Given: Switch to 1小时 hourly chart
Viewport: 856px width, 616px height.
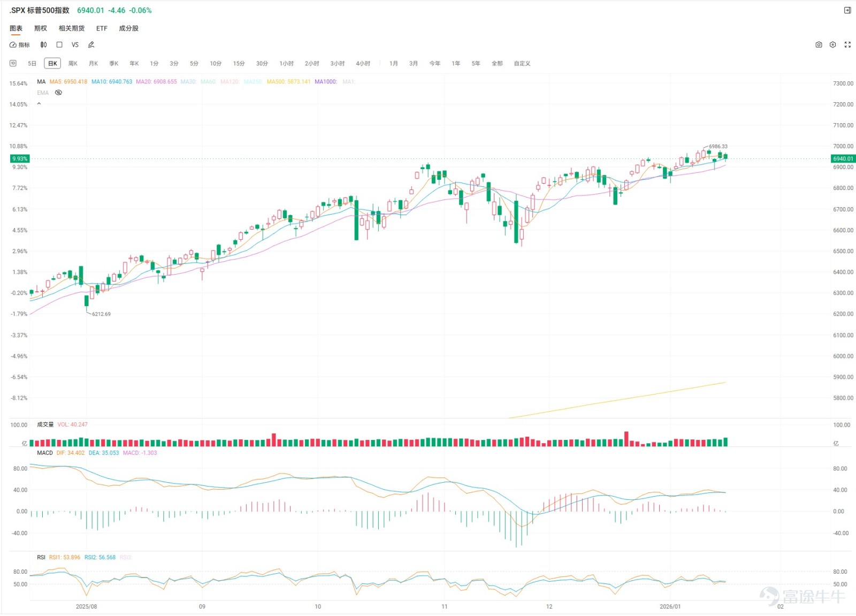Looking at the screenshot, I should (x=286, y=64).
